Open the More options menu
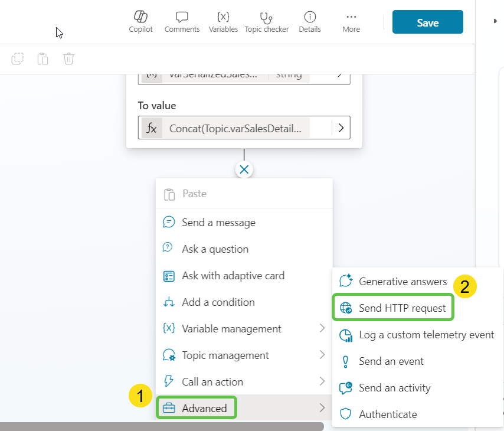The image size is (504, 431). coord(351,21)
